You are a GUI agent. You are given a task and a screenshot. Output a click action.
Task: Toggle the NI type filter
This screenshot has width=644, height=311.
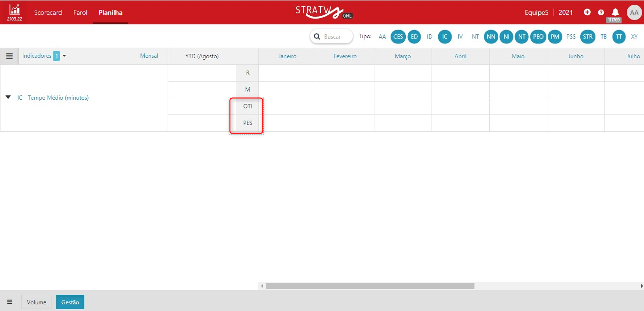[x=506, y=37]
